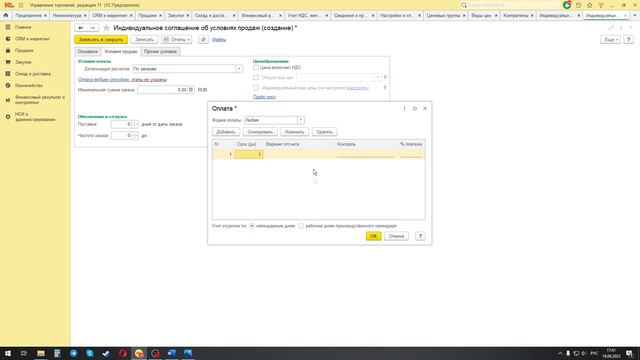Click the Записать и закрыть button
The height and width of the screenshot is (360, 640).
click(101, 40)
